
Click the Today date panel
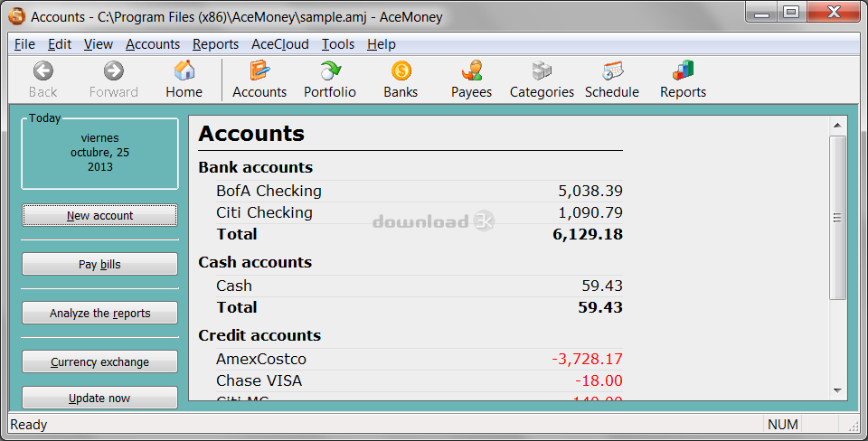click(x=99, y=153)
